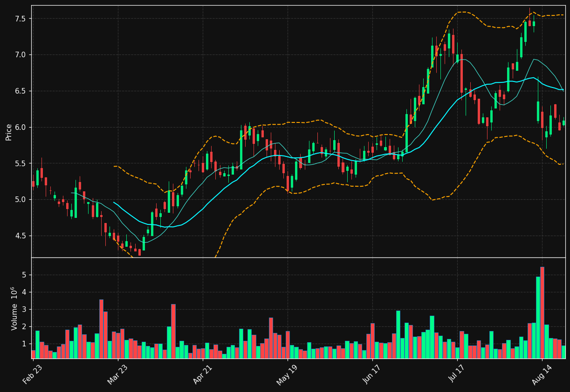
Task: Select the 'Aug 14' date label
Action: point(541,375)
